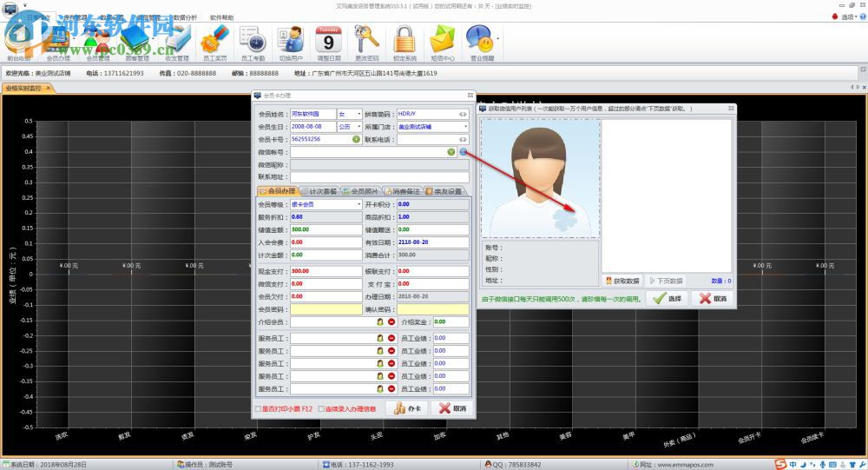Click the 微信帐号 input field
This screenshot has height=470, width=868.
pyautogui.click(x=366, y=152)
